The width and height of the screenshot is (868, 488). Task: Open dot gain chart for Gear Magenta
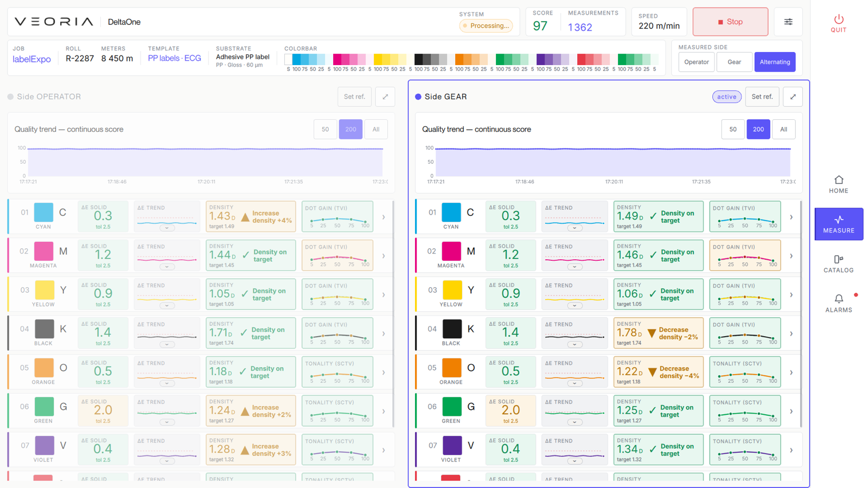(745, 255)
